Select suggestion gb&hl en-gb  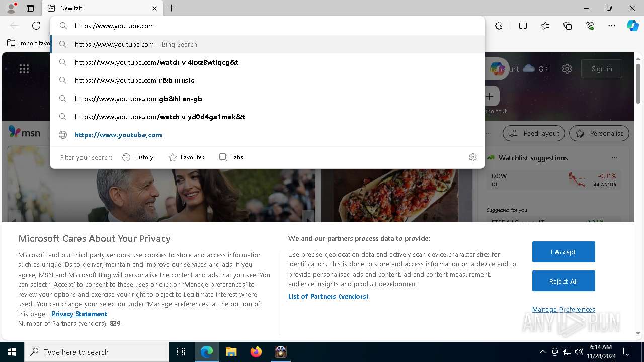click(x=267, y=99)
